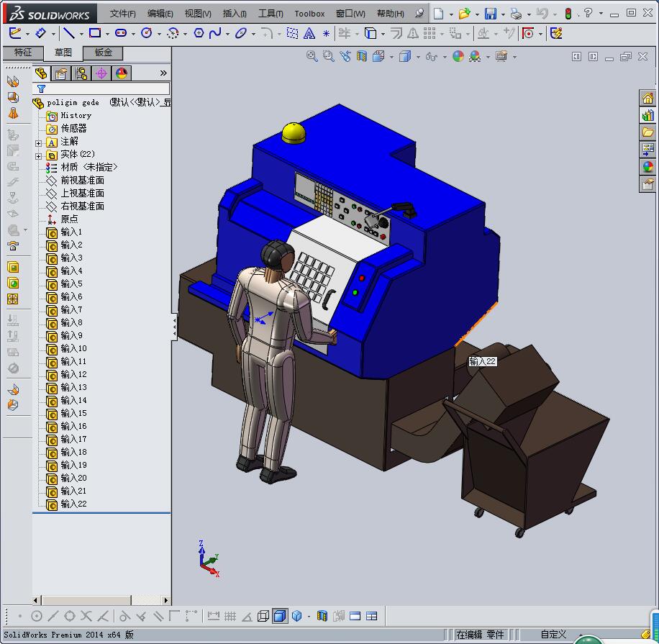Click the Zoom to Fit icon

pyautogui.click(x=311, y=56)
